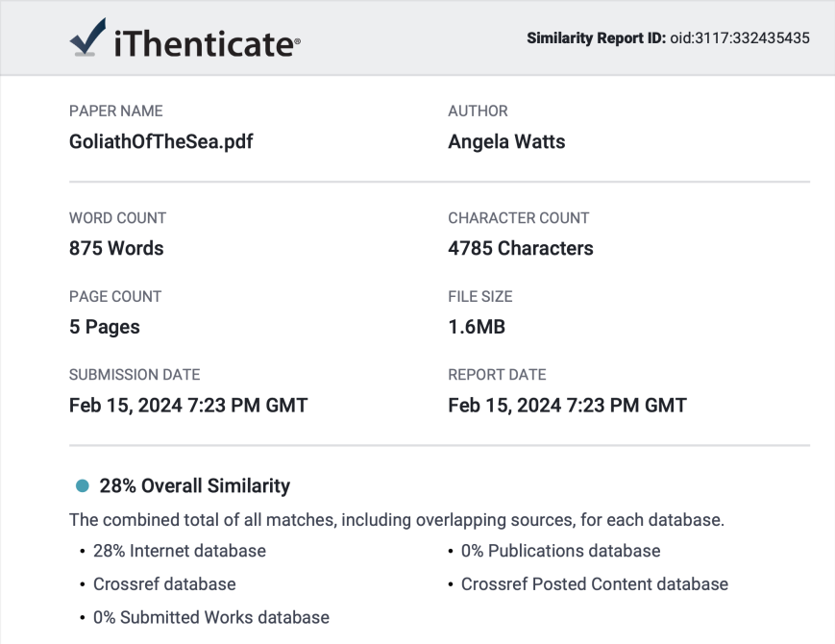This screenshot has height=644, width=835.
Task: Click the report date value
Action: [x=567, y=406]
